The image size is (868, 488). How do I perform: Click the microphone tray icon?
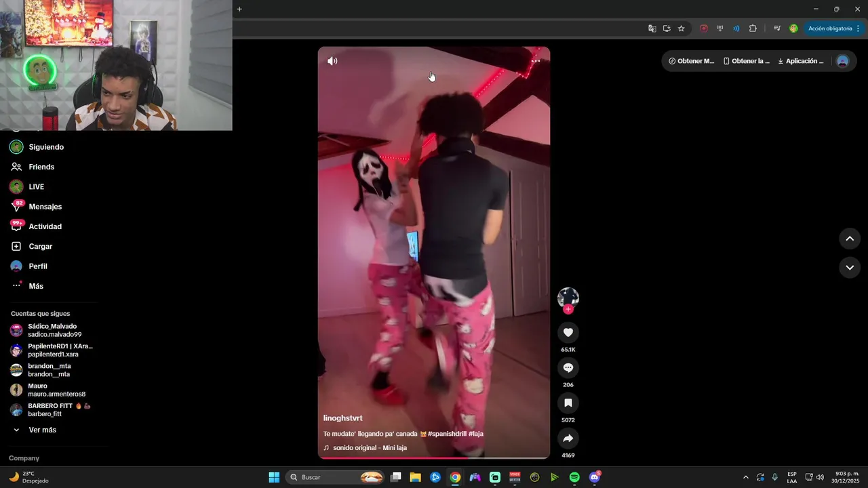774,477
